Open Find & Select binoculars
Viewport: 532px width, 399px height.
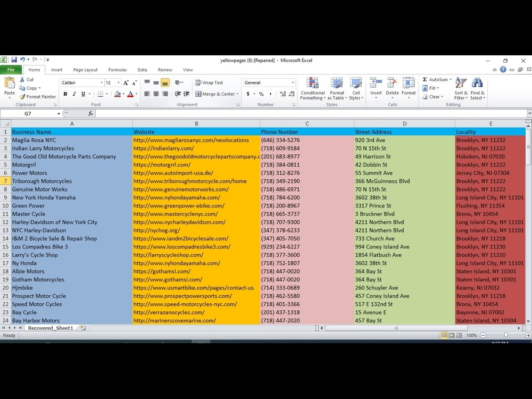(x=477, y=88)
